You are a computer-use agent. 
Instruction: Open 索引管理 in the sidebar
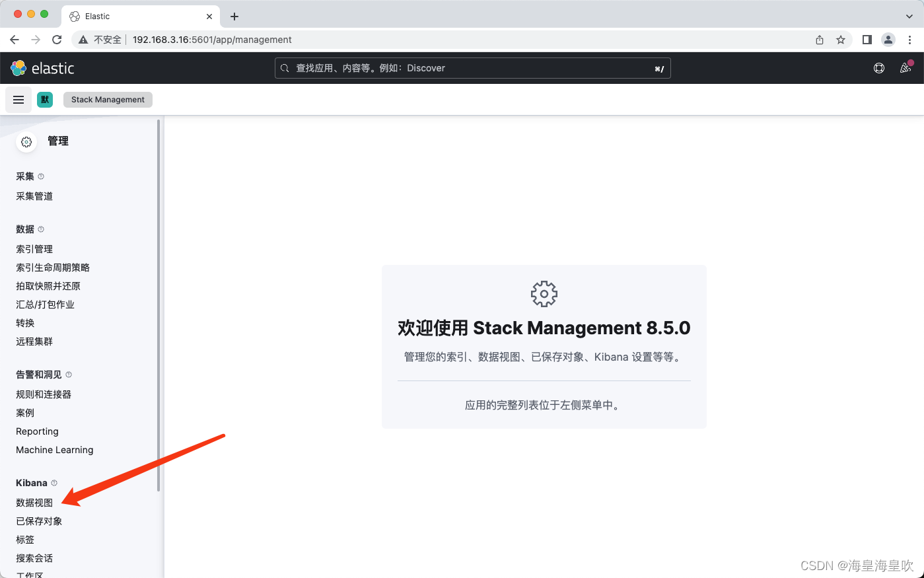coord(34,249)
